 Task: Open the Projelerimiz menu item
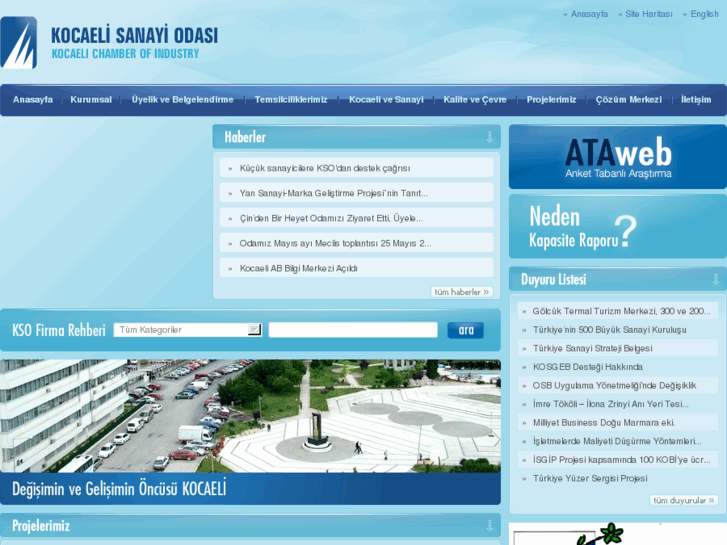coord(551,99)
